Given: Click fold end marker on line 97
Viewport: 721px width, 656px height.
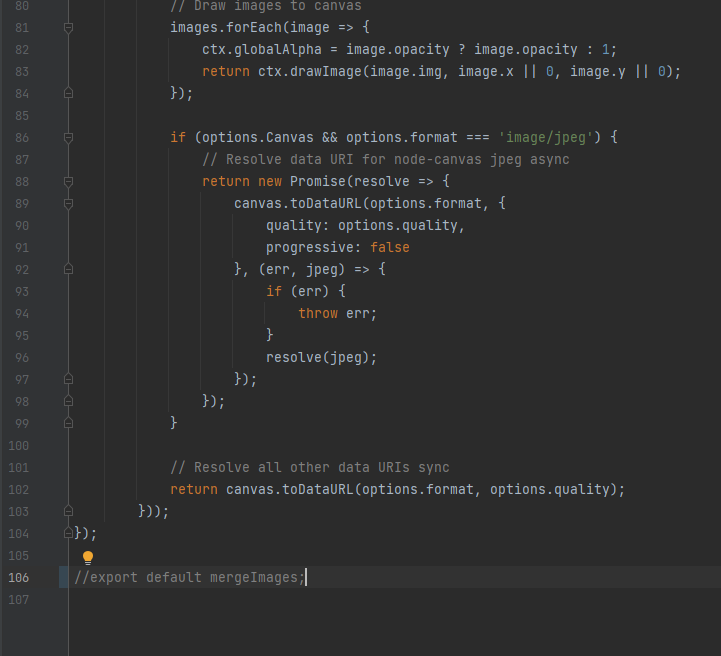Looking at the screenshot, I should point(68,379).
